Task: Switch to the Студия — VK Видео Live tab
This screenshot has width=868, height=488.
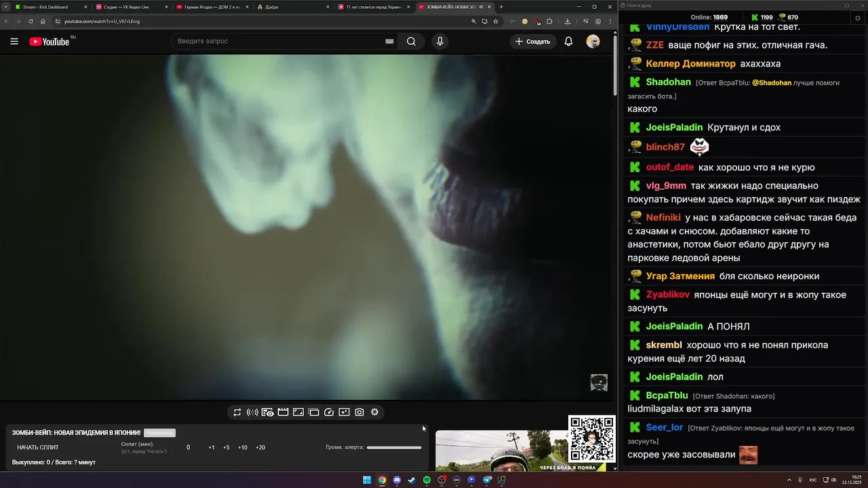Action: [132, 7]
